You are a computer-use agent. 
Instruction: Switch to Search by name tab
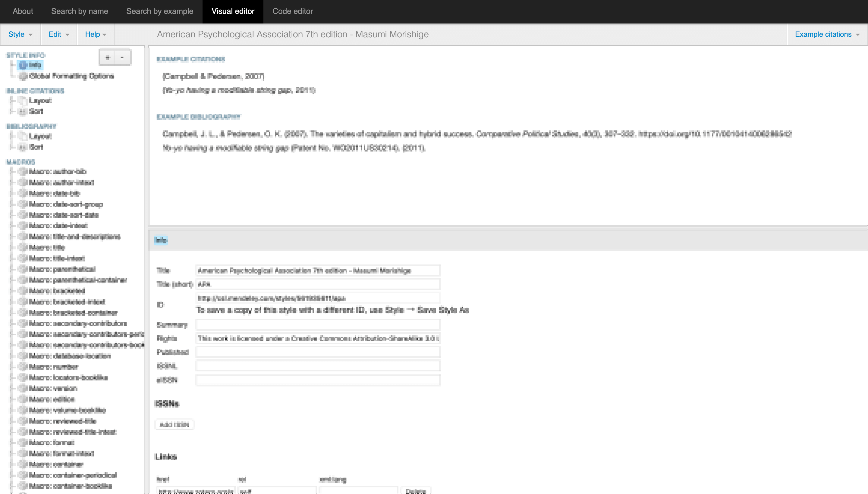pyautogui.click(x=80, y=11)
